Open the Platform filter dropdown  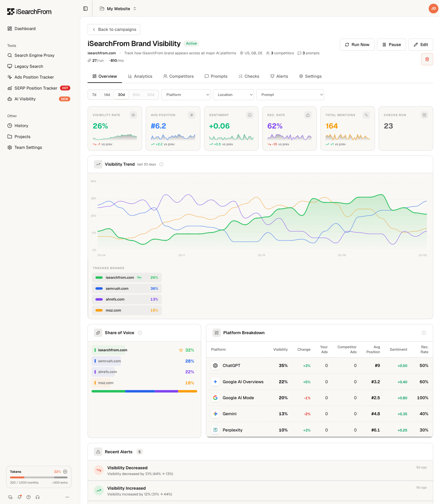[186, 95]
